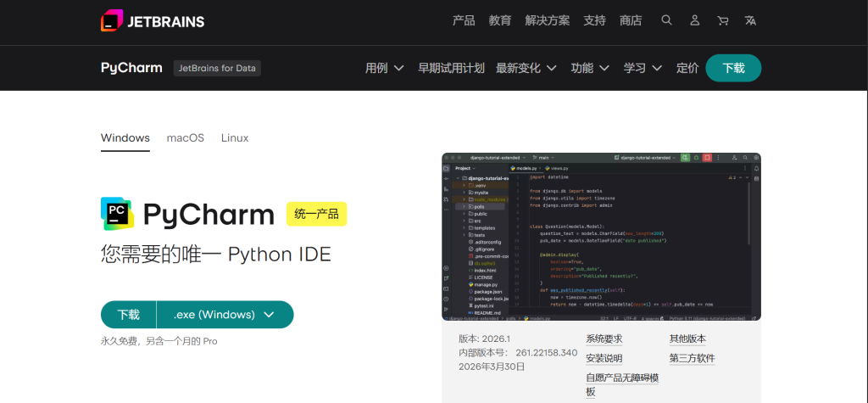Click the 系统要求 link
Viewport: 868px width, 403px height.
click(604, 339)
